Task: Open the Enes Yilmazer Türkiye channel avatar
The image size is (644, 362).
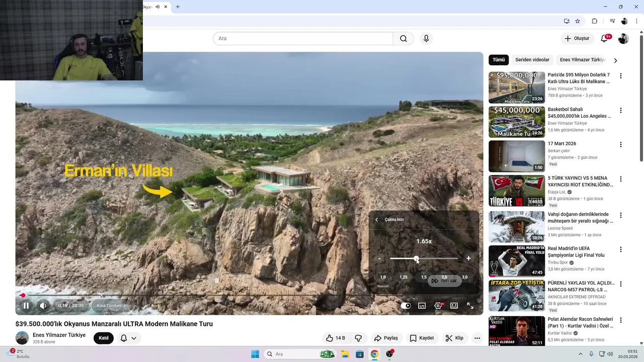Action: click(x=22, y=338)
